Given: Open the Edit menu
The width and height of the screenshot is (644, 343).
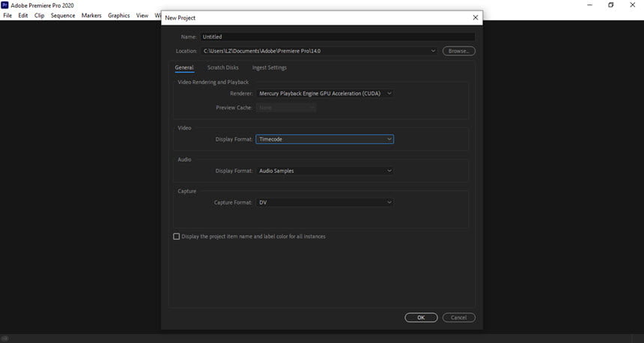Looking at the screenshot, I should 23,15.
